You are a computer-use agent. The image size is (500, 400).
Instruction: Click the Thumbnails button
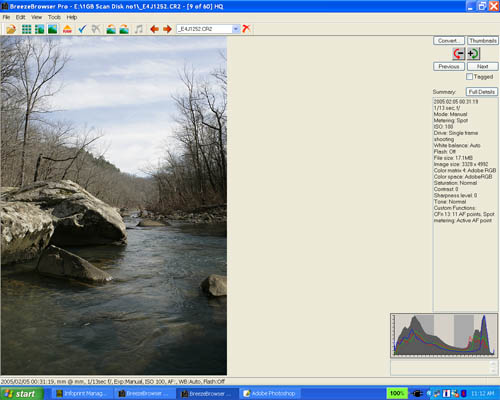483,41
